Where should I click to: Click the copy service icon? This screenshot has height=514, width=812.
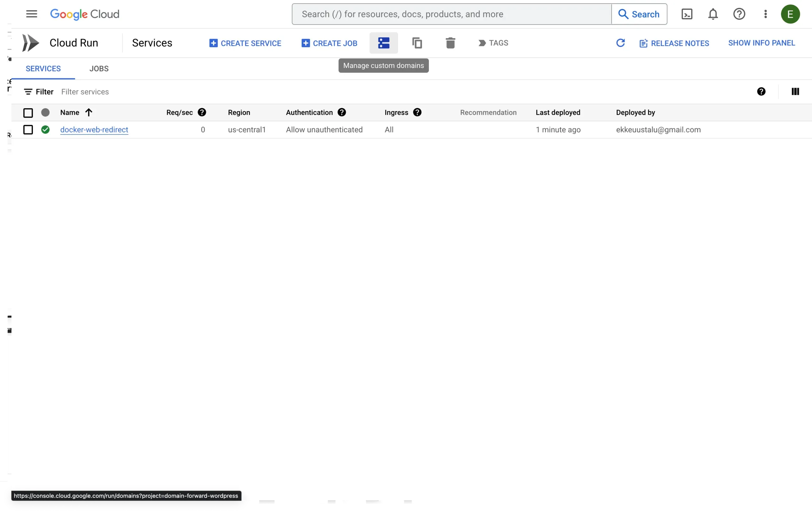[x=417, y=43]
